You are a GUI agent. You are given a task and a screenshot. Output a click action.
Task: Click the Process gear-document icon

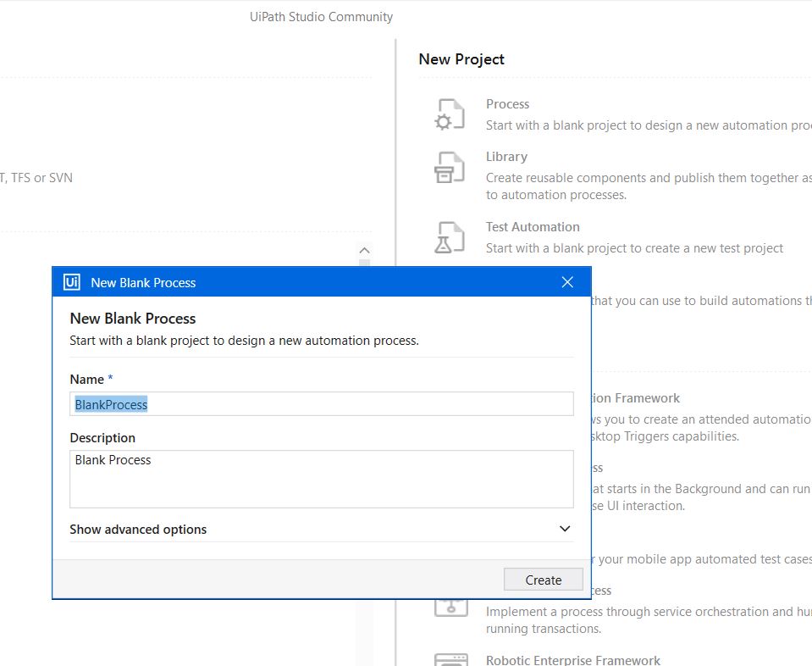[449, 114]
